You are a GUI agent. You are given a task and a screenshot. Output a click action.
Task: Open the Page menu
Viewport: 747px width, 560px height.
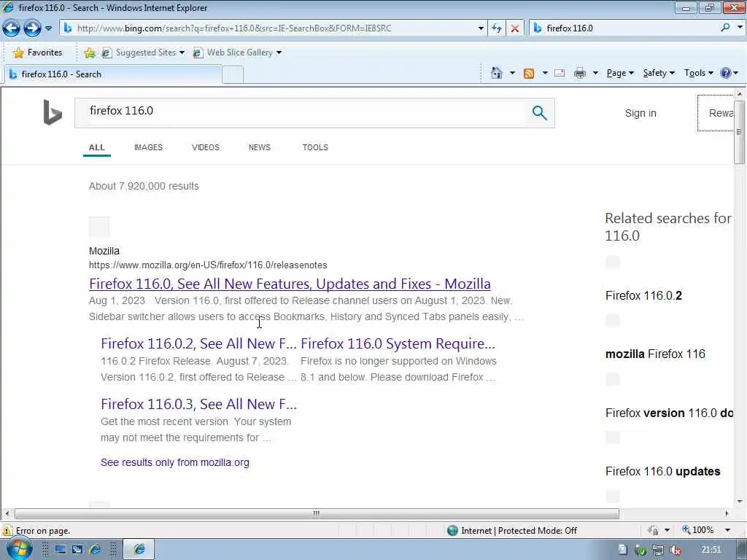click(x=620, y=73)
